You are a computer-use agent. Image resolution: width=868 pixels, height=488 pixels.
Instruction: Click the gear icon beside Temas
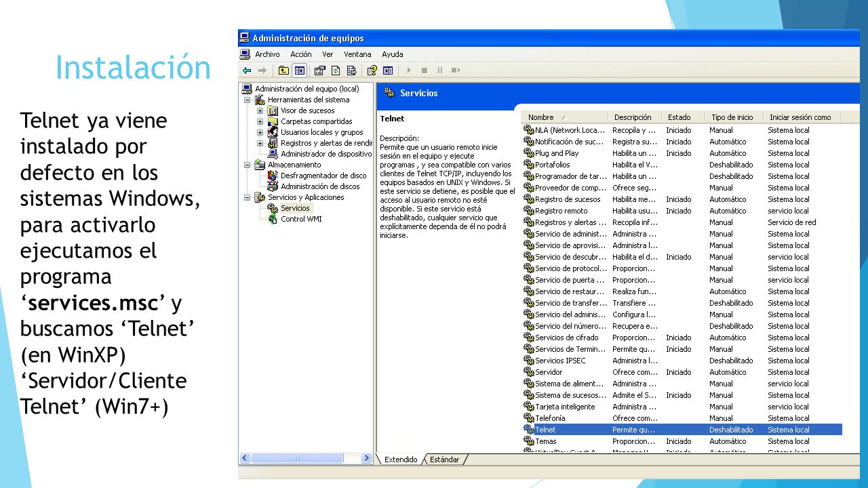[529, 441]
